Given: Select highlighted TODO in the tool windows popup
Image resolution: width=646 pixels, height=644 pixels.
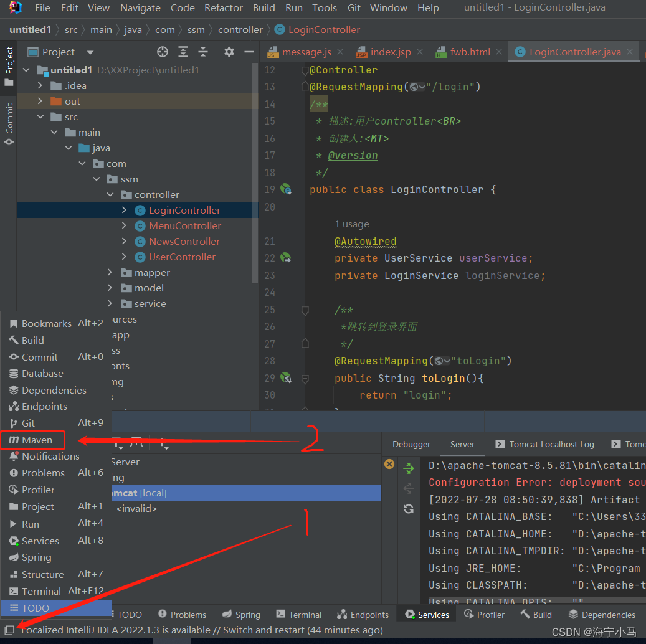Looking at the screenshot, I should pyautogui.click(x=56, y=608).
